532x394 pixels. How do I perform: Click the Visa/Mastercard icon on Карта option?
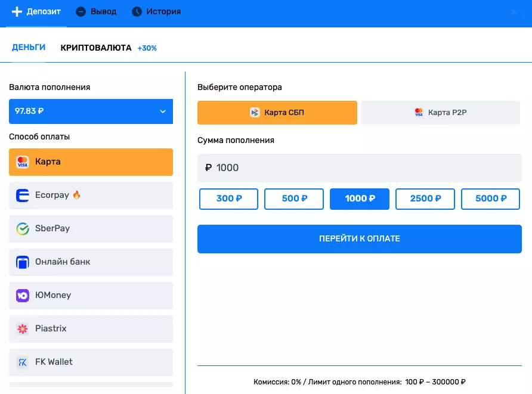pyautogui.click(x=23, y=162)
